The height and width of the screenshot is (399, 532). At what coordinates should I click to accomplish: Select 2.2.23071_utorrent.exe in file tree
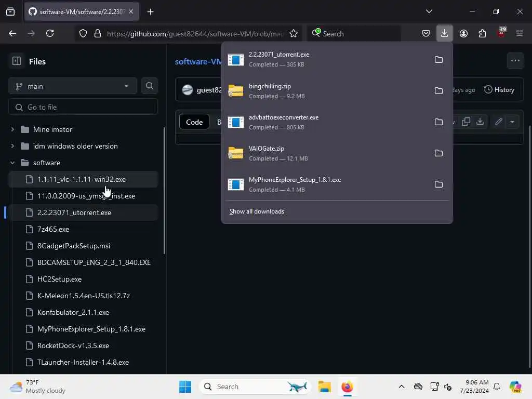click(83, 212)
